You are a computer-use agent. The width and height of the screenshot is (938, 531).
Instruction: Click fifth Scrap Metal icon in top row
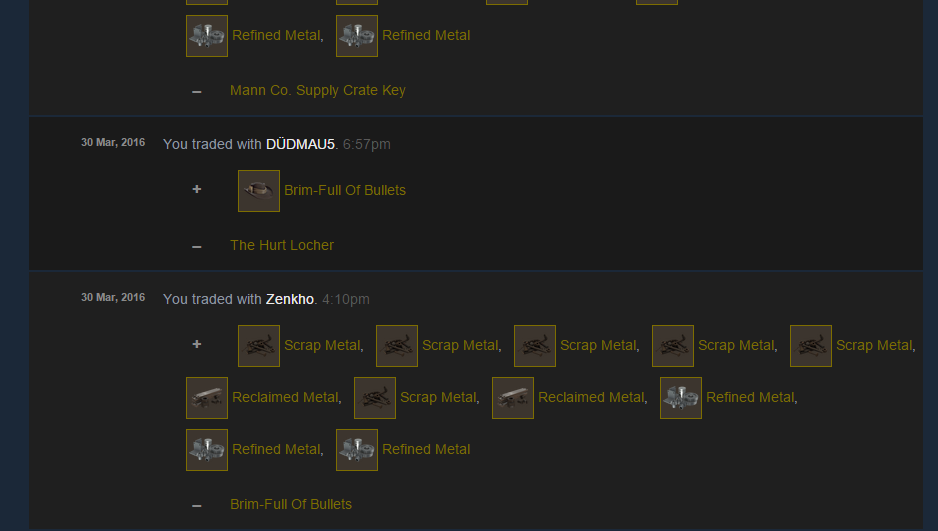pyautogui.click(x=811, y=346)
